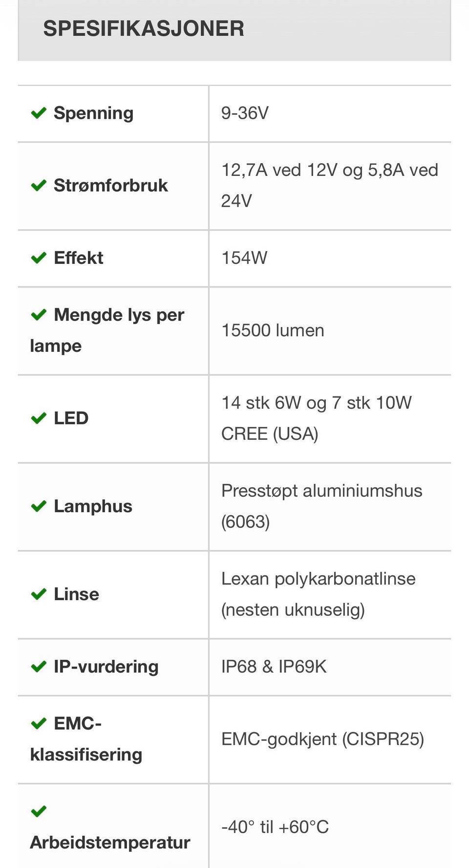Select the EMC-godkjent (CISPR25) text
The width and height of the screenshot is (469, 868).
322,739
